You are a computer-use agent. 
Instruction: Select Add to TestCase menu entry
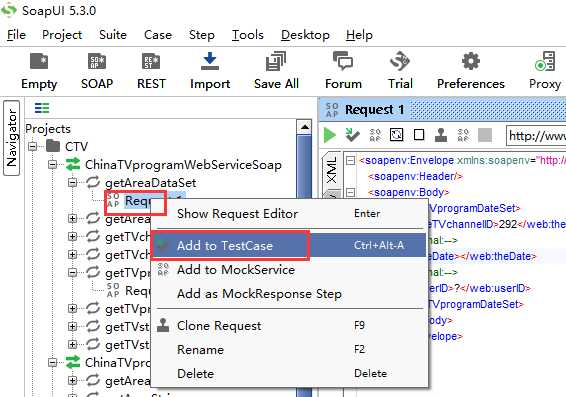(289, 245)
